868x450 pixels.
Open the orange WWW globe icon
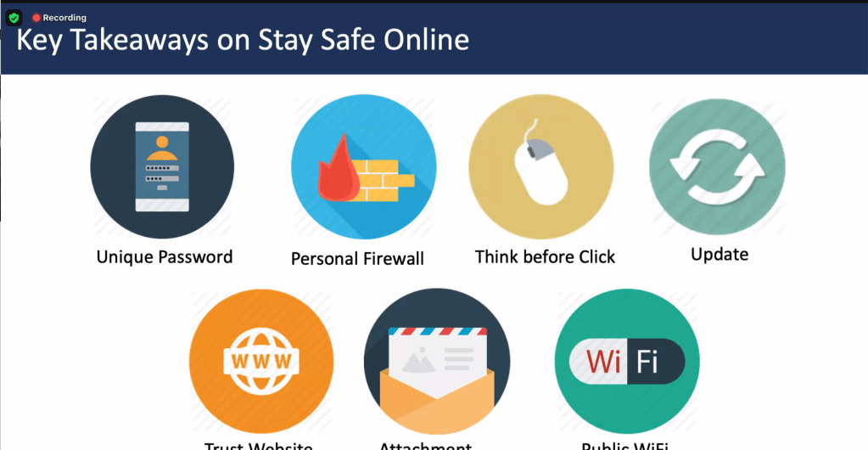tap(261, 361)
